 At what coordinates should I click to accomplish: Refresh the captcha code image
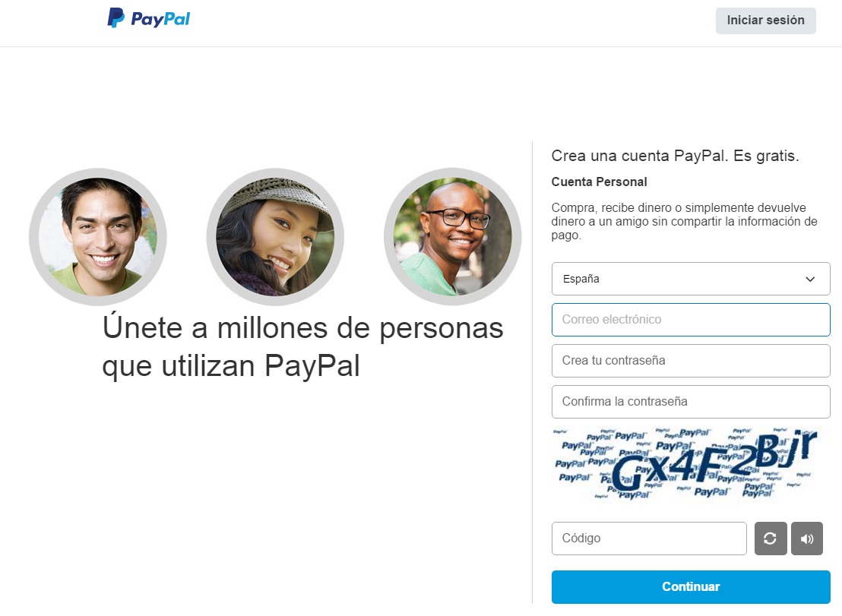point(771,539)
